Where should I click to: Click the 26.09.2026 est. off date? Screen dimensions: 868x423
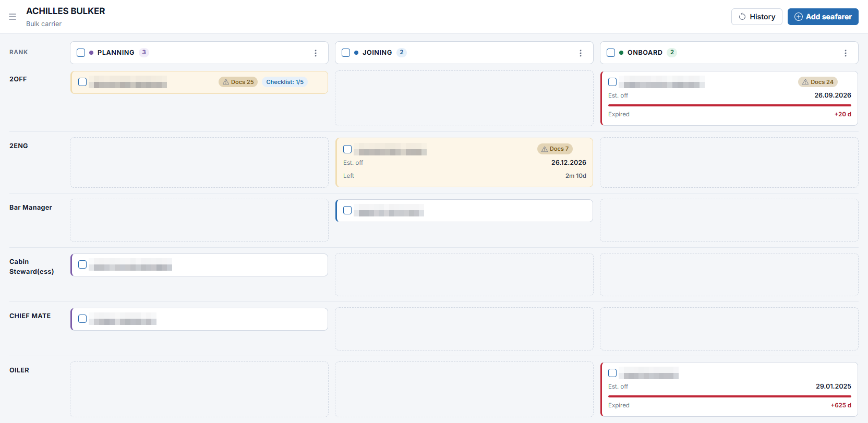[833, 95]
